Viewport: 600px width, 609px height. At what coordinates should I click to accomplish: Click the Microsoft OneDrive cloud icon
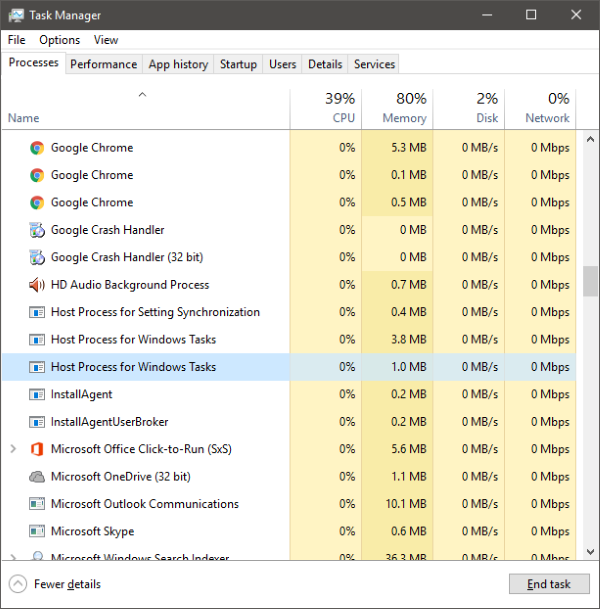click(x=37, y=477)
